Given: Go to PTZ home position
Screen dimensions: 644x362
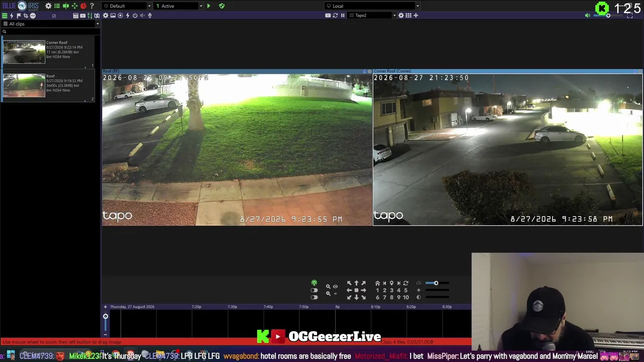Looking at the screenshot, I should pyautogui.click(x=377, y=283).
